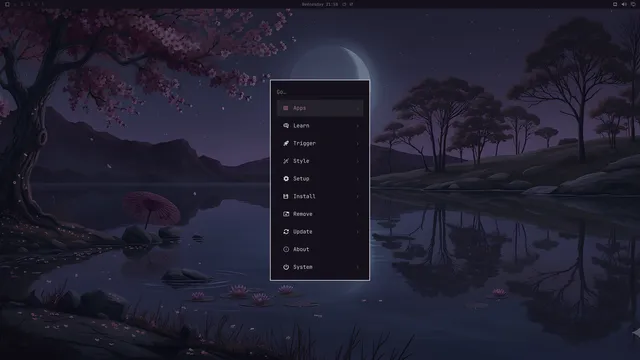Click the volume speaker icon in top bar
640x360 pixels.
click(x=624, y=4)
